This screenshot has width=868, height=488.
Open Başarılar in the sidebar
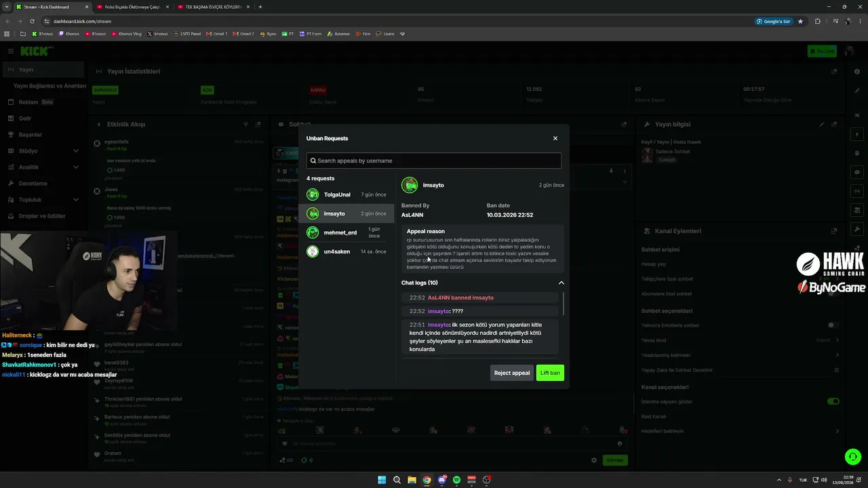click(x=42, y=135)
